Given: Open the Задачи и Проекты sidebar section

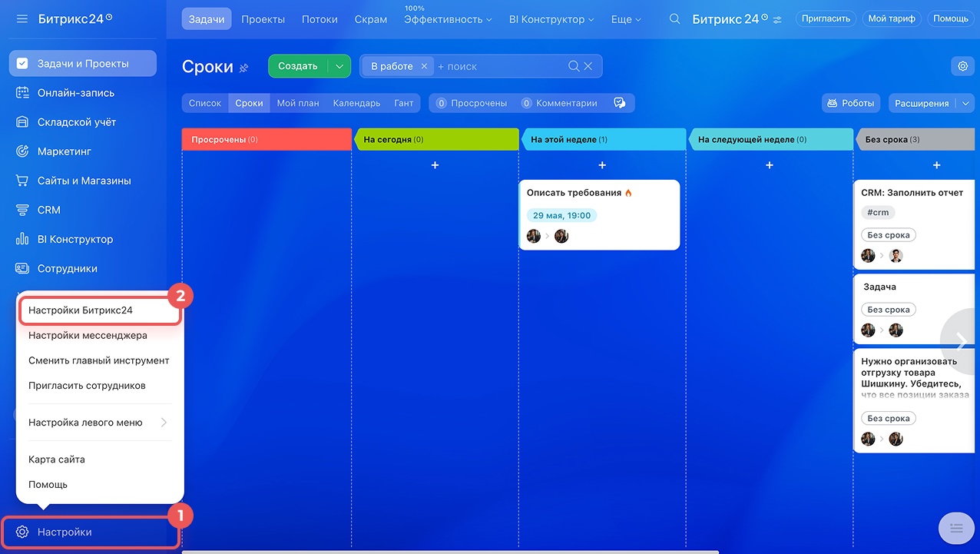Looking at the screenshot, I should (x=83, y=64).
